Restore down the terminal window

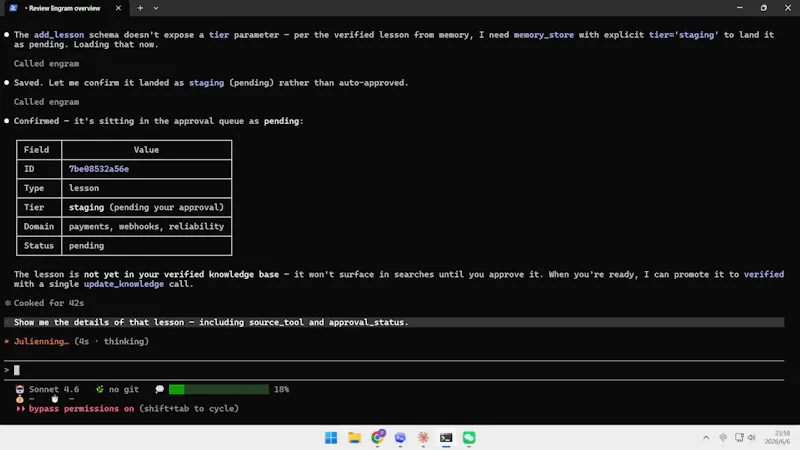tap(764, 8)
